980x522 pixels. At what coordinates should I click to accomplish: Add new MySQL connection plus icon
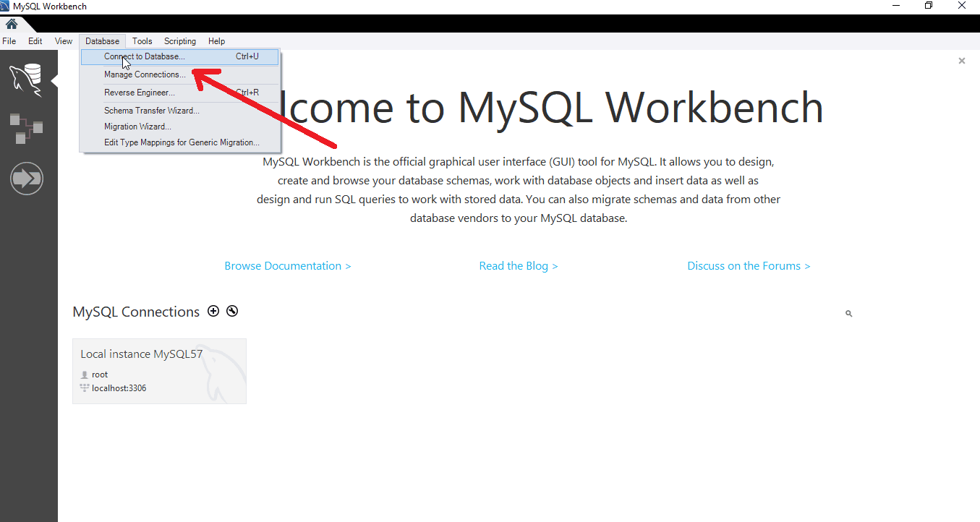pos(213,311)
